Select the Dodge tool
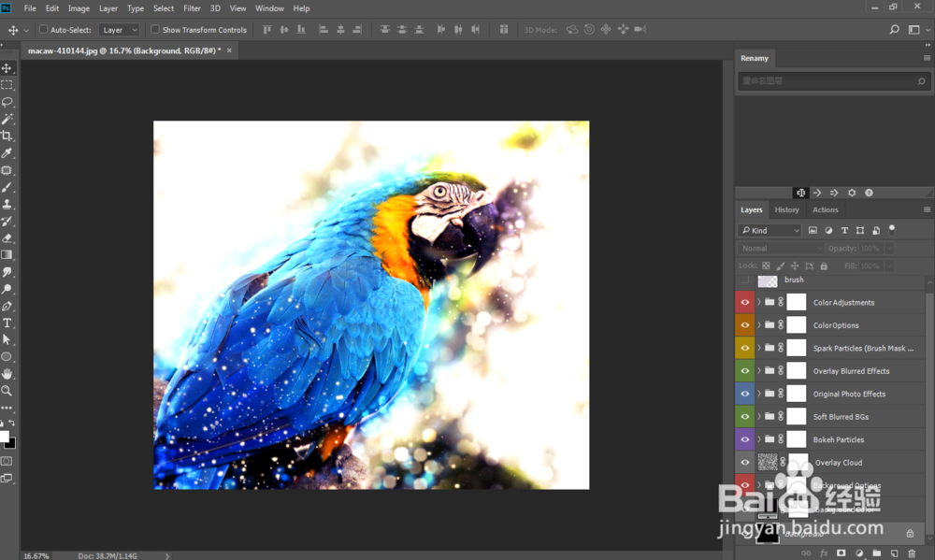Image resolution: width=935 pixels, height=560 pixels. pyautogui.click(x=7, y=289)
